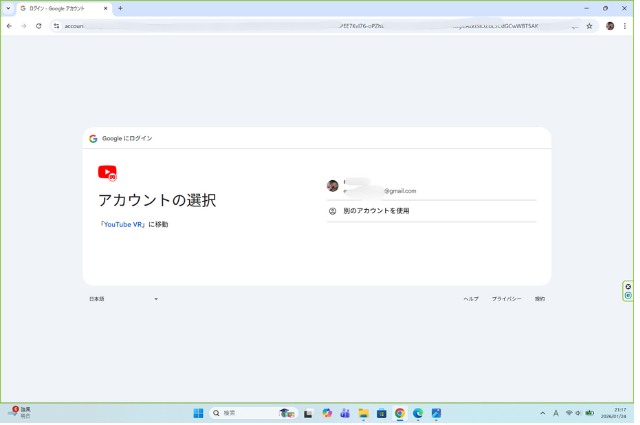640x425 pixels.
Task: Click the site info icon in address bar
Action: click(57, 26)
